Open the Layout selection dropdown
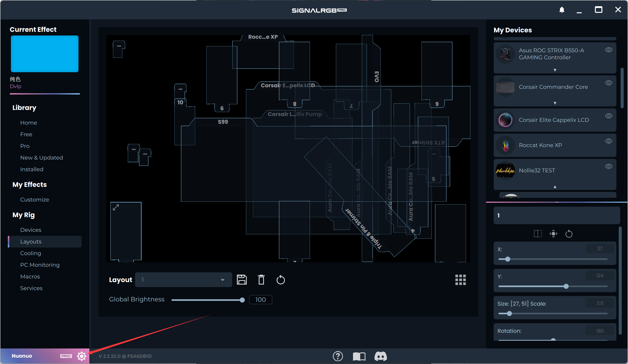Screen dimensions: 628x364 pyautogui.click(x=184, y=280)
